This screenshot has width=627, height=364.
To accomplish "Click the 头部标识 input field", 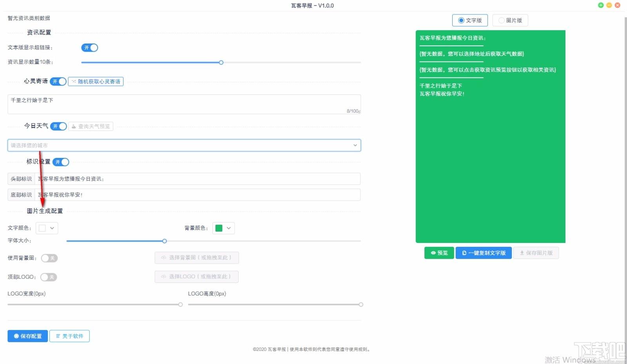I will (x=198, y=179).
